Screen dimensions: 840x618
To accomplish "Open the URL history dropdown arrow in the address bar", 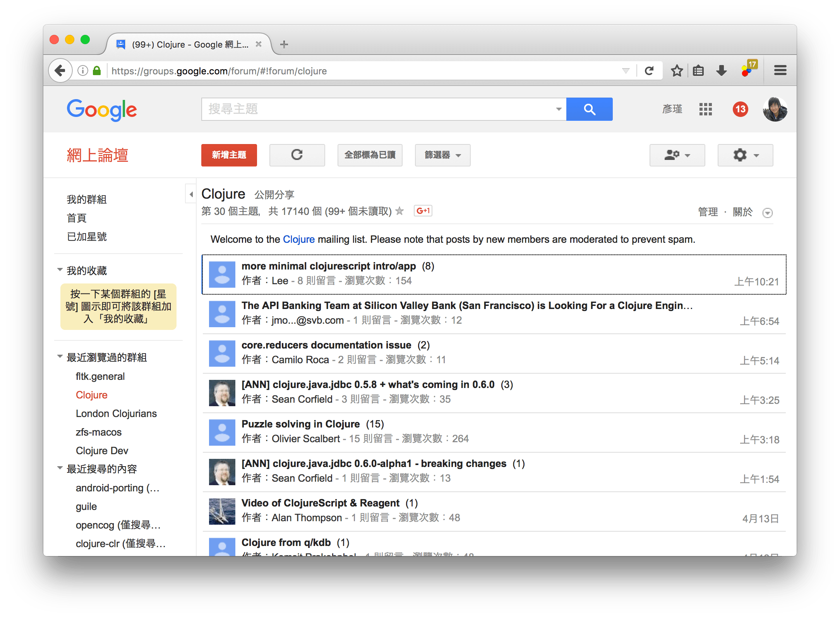I will tap(626, 71).
